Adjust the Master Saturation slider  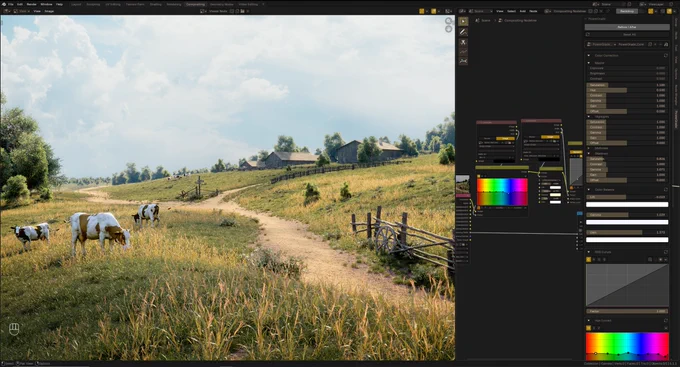[x=626, y=85]
